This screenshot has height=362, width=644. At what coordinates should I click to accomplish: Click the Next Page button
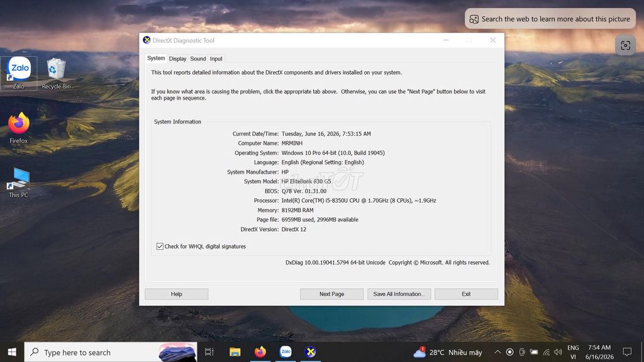[332, 294]
